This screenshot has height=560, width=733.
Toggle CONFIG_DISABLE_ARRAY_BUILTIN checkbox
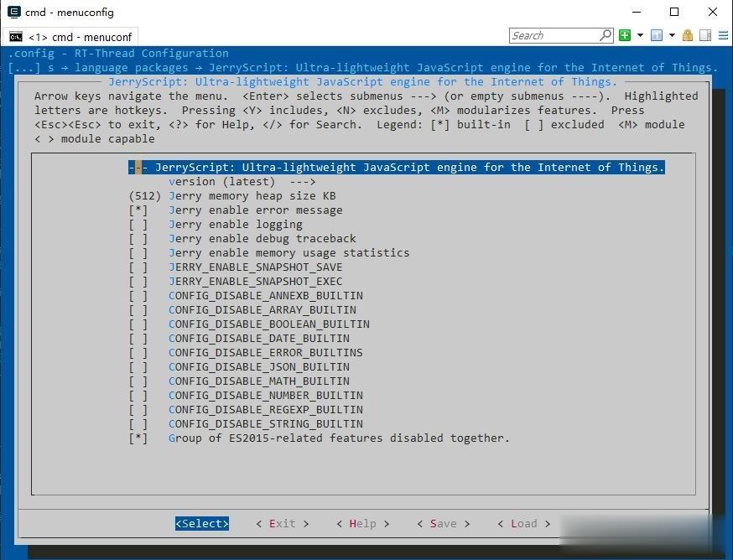coord(138,310)
